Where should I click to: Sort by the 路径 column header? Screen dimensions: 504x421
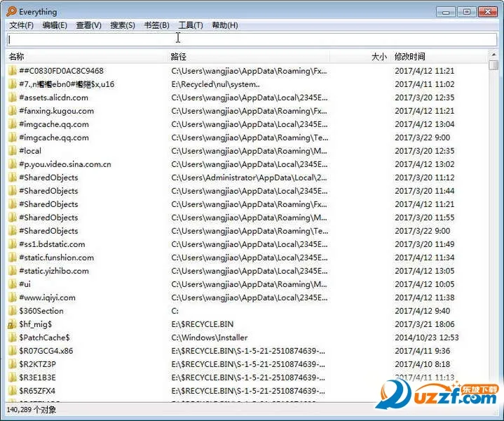coord(178,57)
